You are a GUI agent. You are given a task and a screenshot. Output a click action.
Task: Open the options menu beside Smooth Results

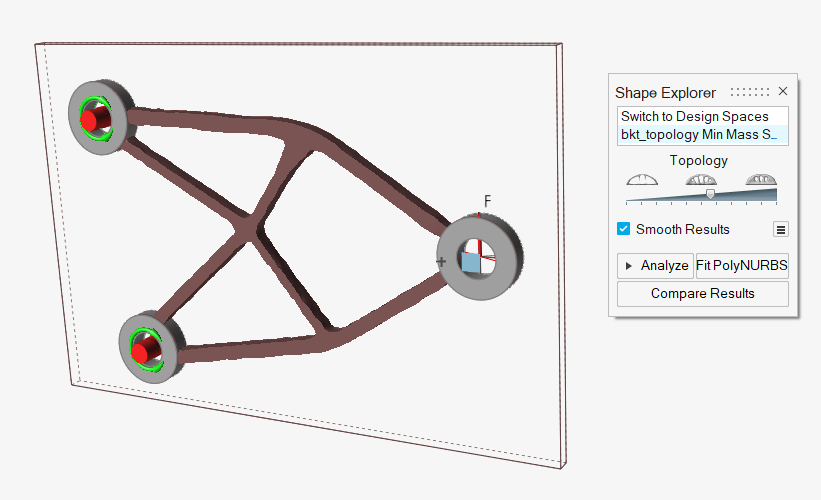coord(780,229)
